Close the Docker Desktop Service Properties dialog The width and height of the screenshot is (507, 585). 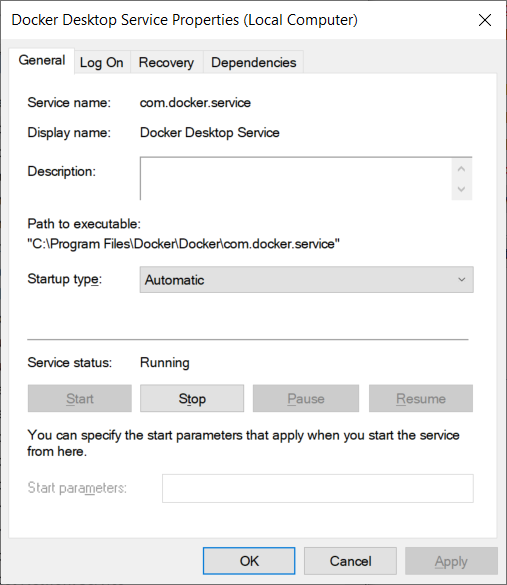pos(485,20)
